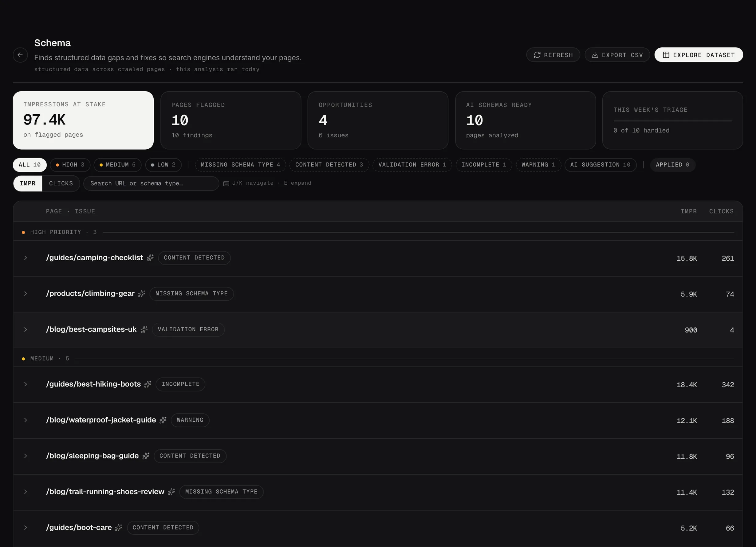Filter by INCOMPLETE 1 chip
The height and width of the screenshot is (547, 756).
484,165
